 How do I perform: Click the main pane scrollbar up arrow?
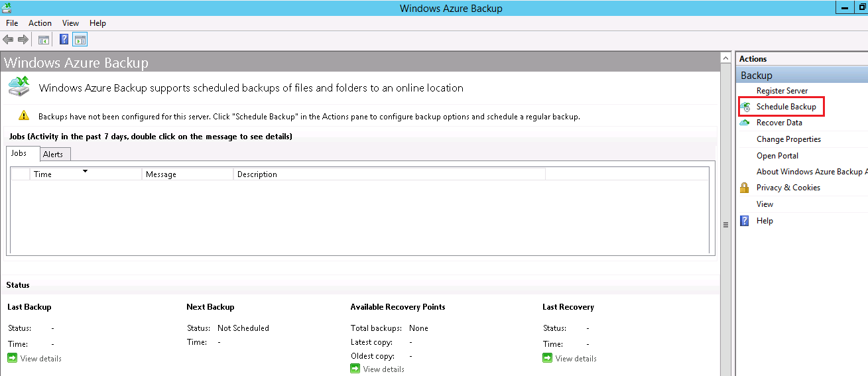[x=725, y=59]
